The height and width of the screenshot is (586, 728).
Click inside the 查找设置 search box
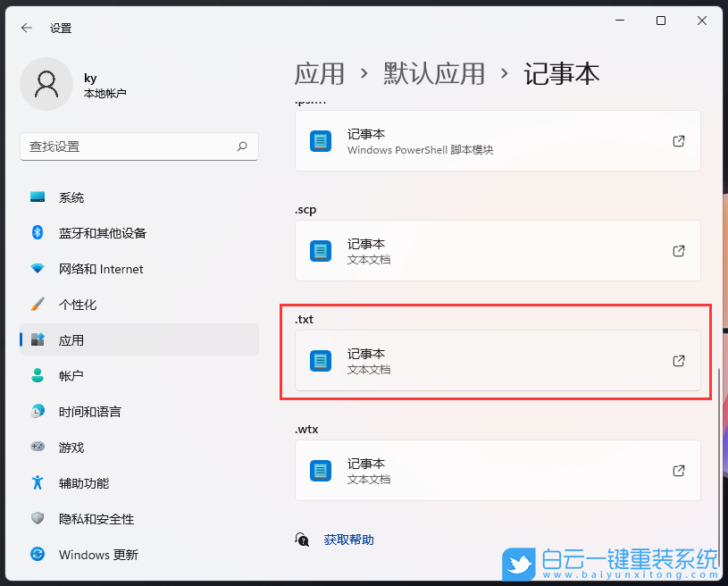click(130, 146)
